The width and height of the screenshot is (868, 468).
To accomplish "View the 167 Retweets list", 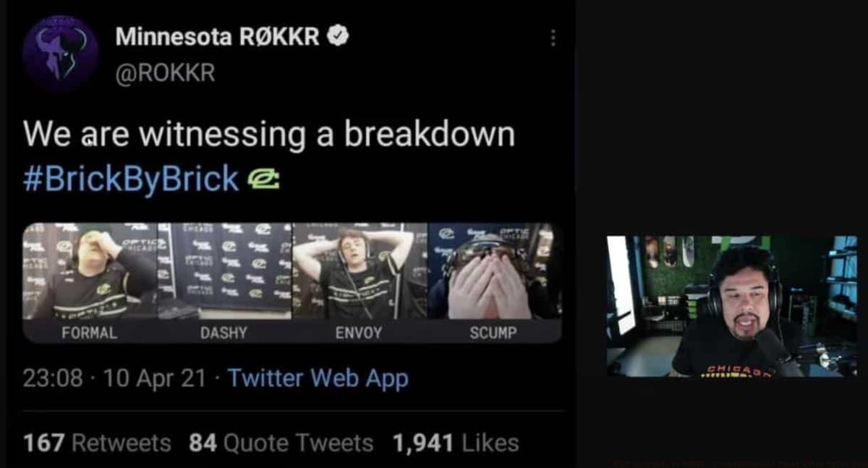I will [97, 443].
